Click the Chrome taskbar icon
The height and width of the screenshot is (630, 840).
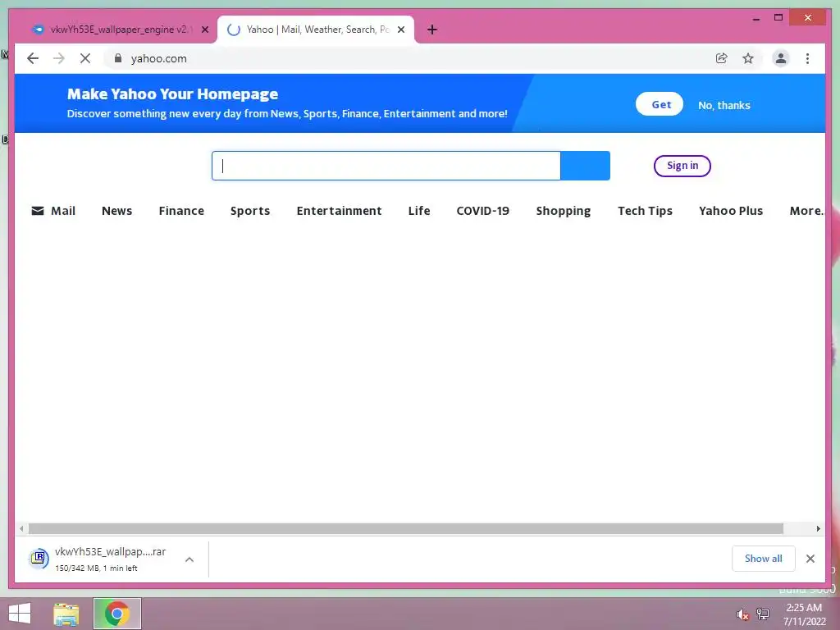pyautogui.click(x=117, y=614)
